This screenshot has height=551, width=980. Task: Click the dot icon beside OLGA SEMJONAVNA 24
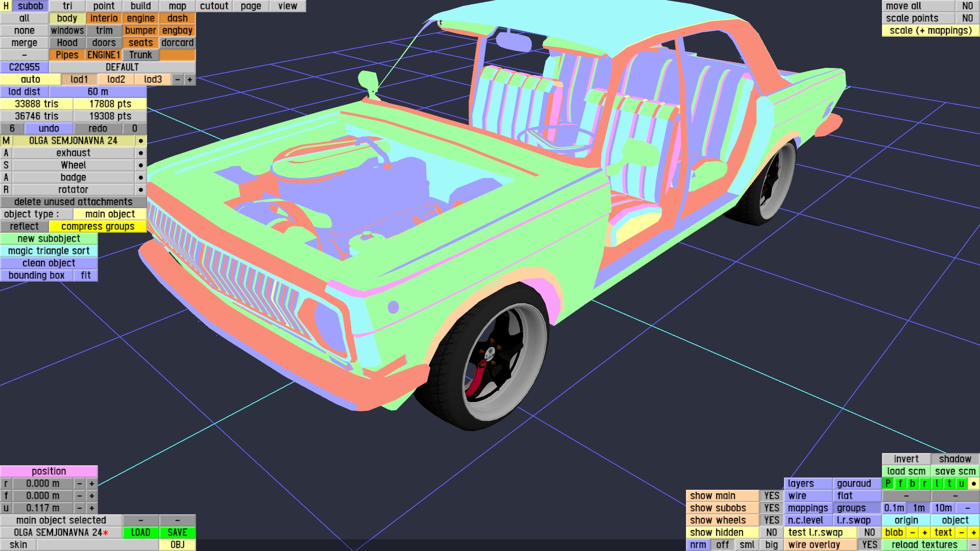tap(140, 141)
